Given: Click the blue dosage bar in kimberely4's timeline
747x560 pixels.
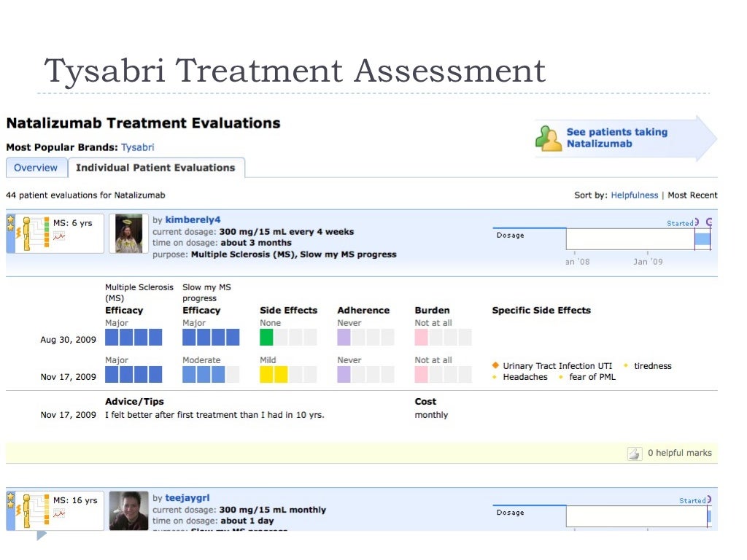Looking at the screenshot, I should (x=703, y=239).
